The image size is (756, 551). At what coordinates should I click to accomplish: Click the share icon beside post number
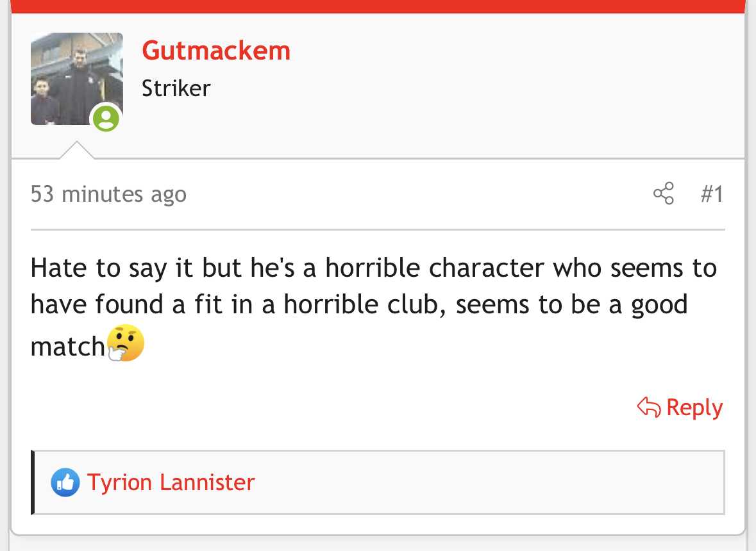[664, 193]
